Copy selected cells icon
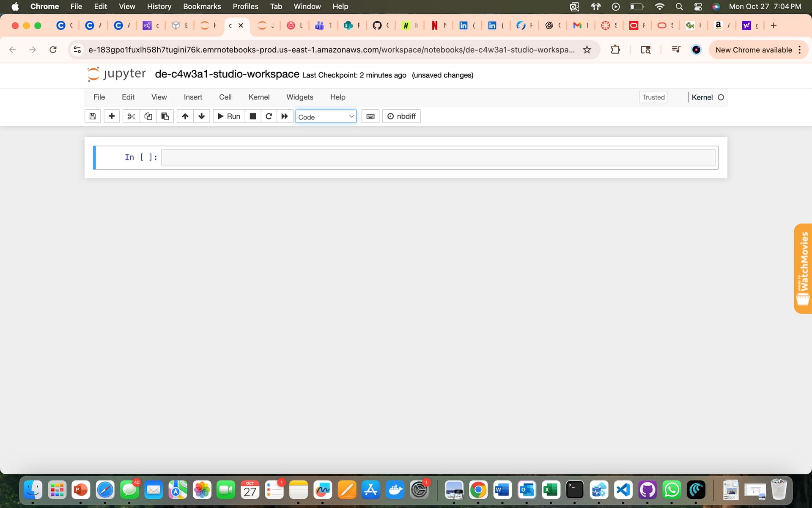This screenshot has height=508, width=812. (x=148, y=116)
